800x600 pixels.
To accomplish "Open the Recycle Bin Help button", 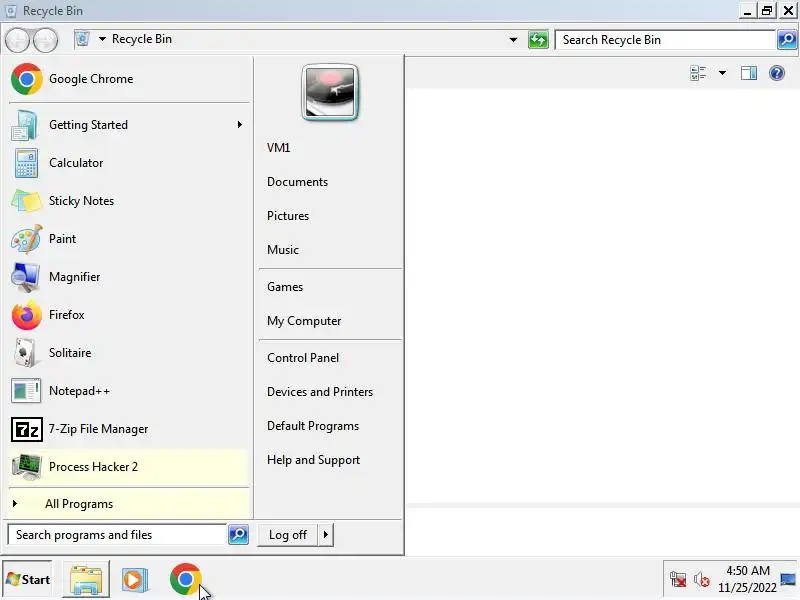I will coord(777,73).
